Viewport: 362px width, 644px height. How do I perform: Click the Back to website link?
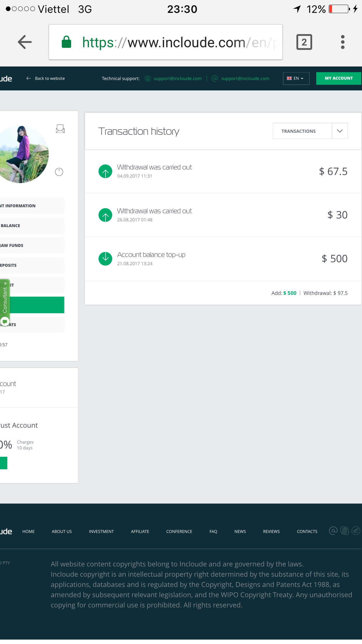coord(46,78)
